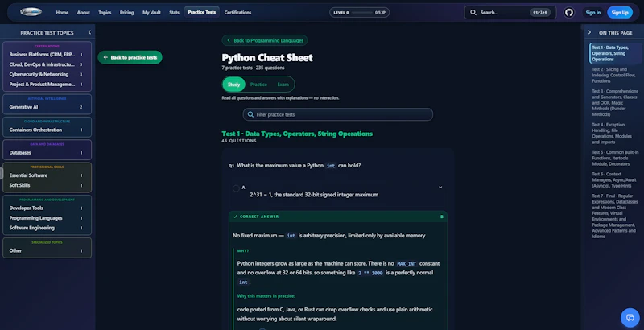This screenshot has height=330, width=644.
Task: Open Developer Tools topic
Action: coord(47,208)
